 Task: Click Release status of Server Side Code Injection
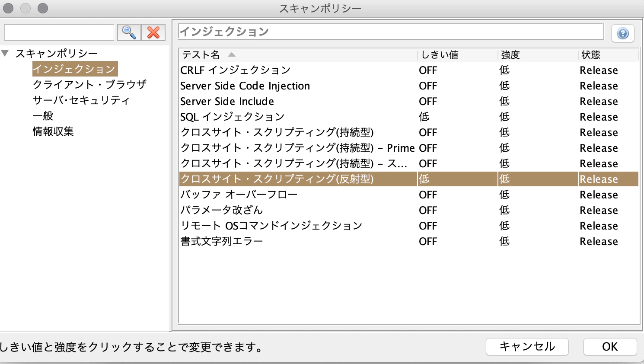click(x=599, y=86)
